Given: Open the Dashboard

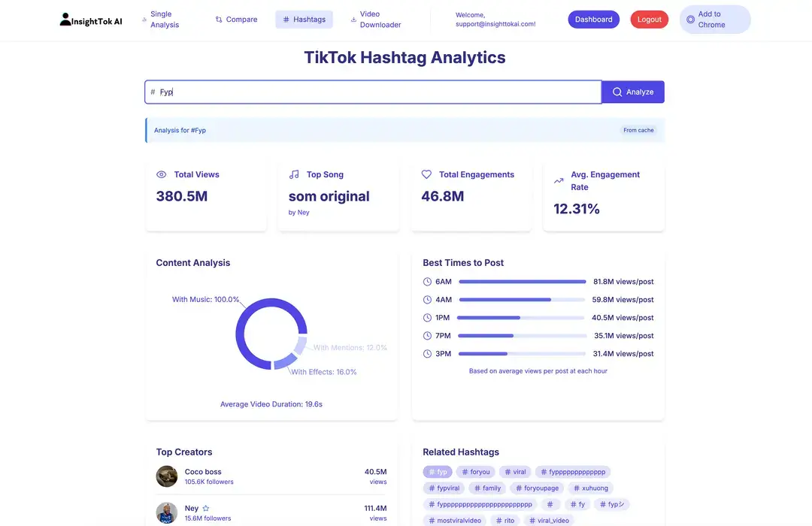Looking at the screenshot, I should tap(593, 19).
